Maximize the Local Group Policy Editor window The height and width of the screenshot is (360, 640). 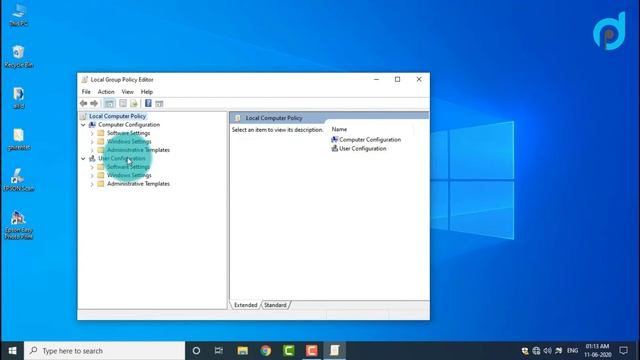(x=398, y=80)
